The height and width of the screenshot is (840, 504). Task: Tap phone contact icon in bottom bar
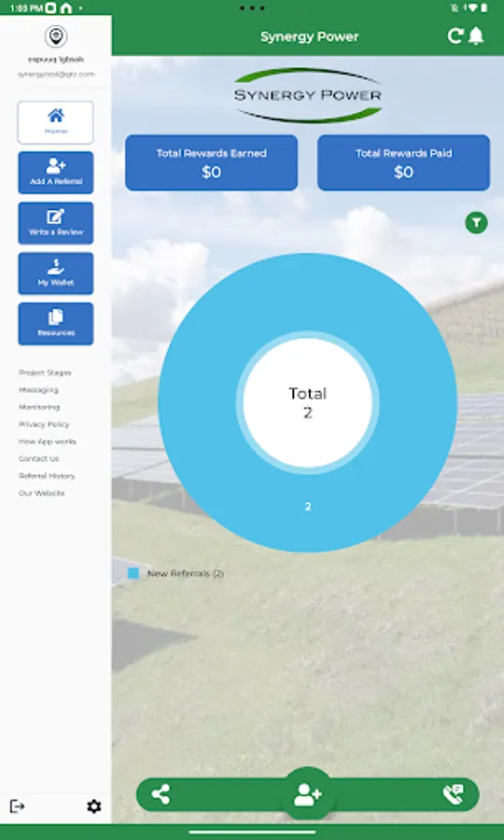pyautogui.click(x=453, y=794)
